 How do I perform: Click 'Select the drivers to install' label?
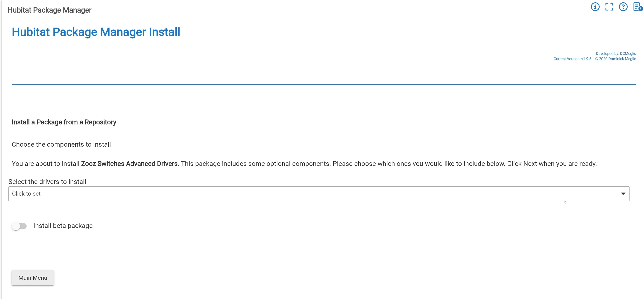[x=47, y=182]
